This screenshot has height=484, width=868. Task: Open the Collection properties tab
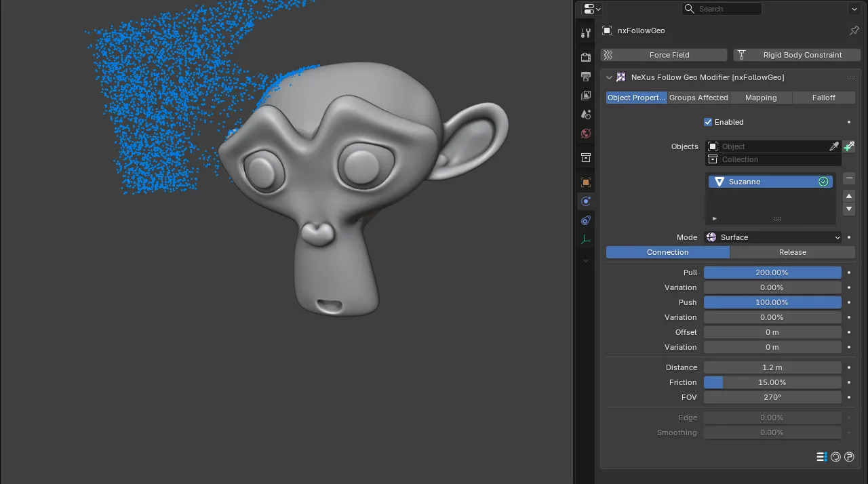coord(586,158)
